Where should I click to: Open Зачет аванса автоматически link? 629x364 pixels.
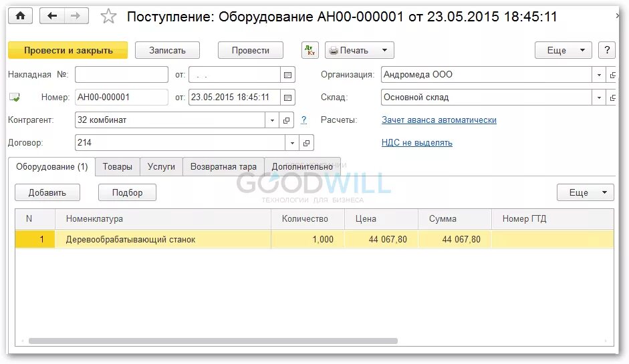pos(439,120)
